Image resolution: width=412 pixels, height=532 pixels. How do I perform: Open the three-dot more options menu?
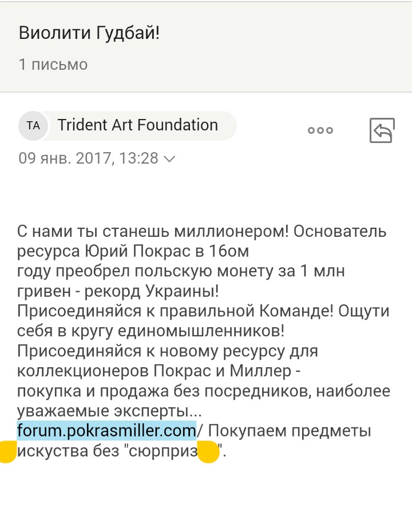pos(320,130)
